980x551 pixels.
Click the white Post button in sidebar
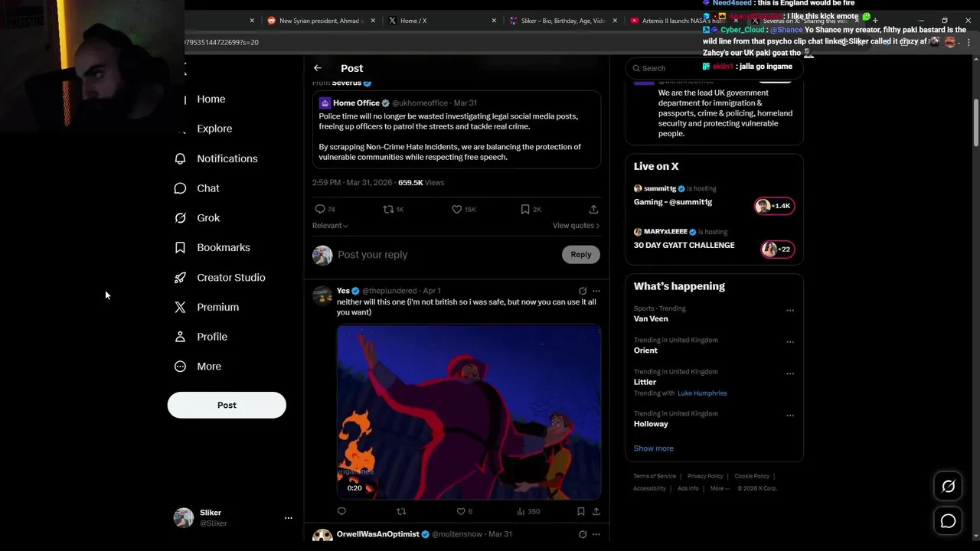[x=227, y=405]
